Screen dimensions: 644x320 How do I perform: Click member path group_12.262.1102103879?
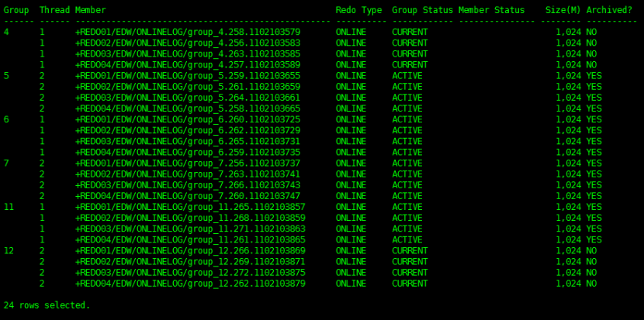point(190,284)
